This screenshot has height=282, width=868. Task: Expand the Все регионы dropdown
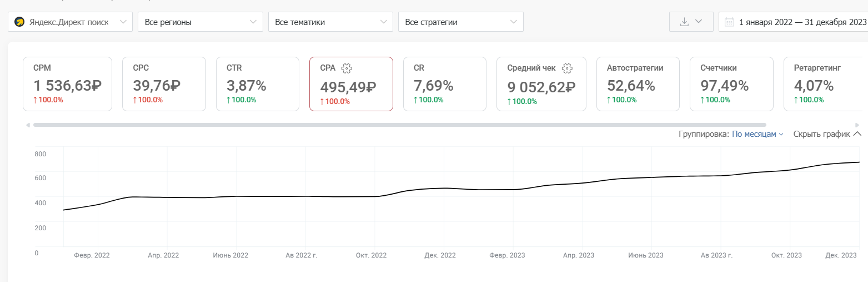[200, 22]
